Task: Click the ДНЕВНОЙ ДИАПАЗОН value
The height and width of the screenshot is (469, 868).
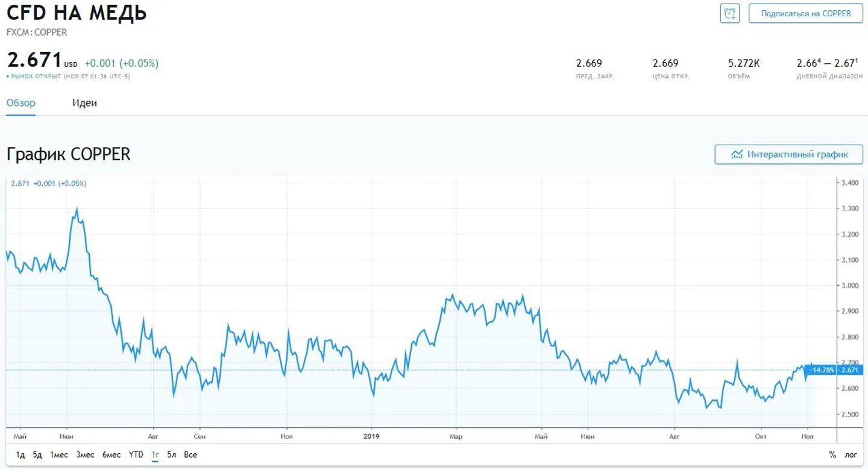Action: (x=827, y=63)
